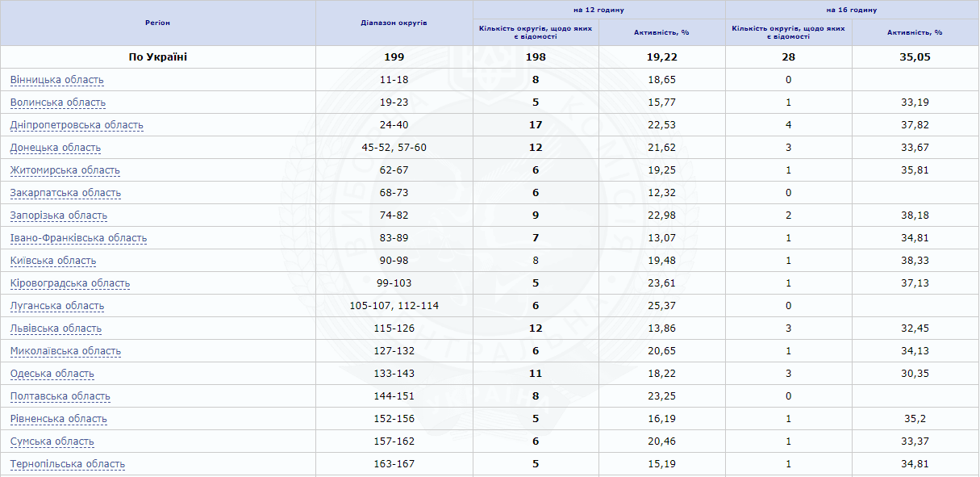The image size is (980, 477).
Task: Go to Львівська область turnout
Action: click(x=56, y=328)
